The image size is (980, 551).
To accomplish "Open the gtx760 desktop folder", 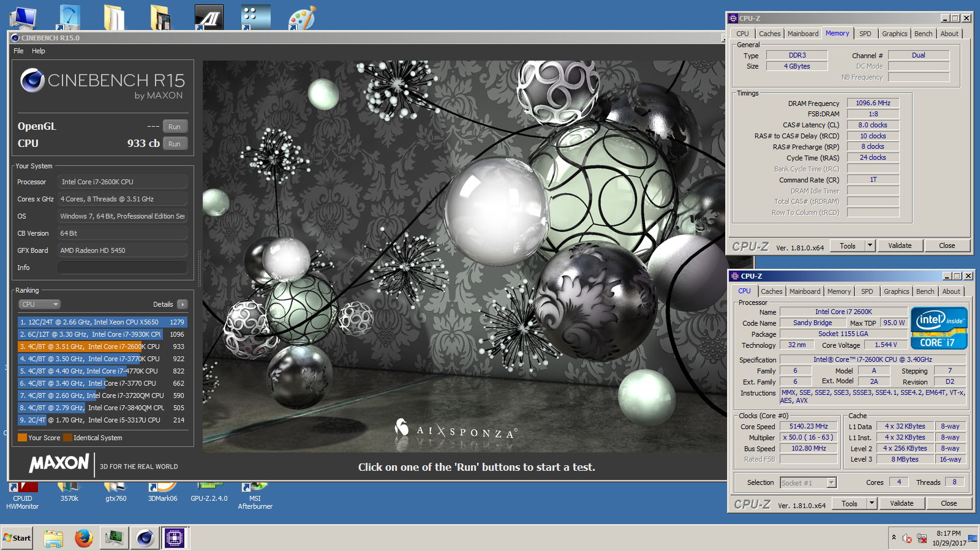I will tap(116, 493).
